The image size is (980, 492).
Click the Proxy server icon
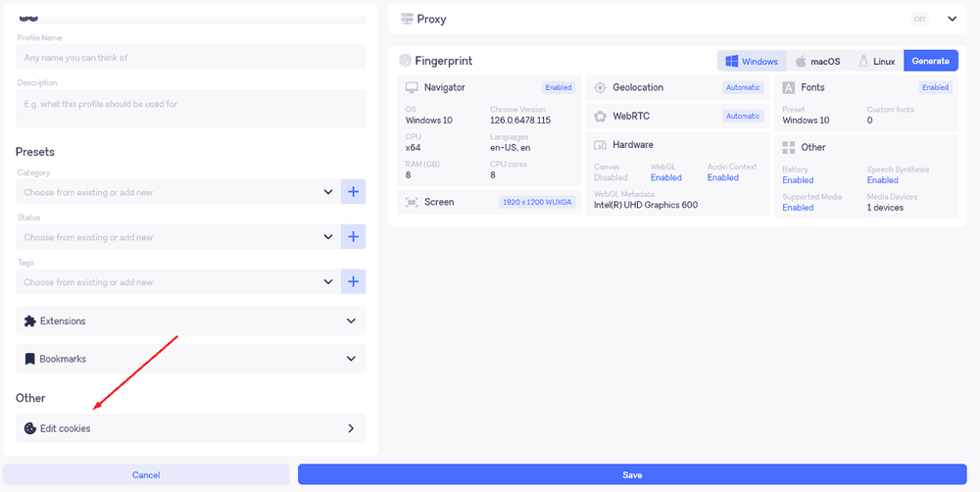406,20
